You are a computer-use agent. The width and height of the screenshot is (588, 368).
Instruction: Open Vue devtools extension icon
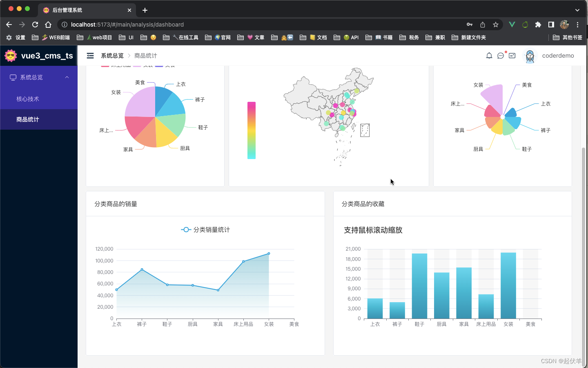tap(512, 25)
